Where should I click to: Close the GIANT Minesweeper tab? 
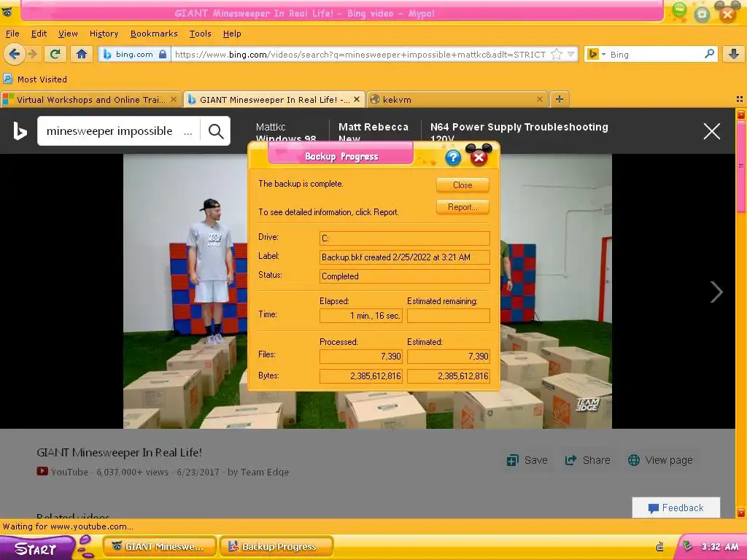pyautogui.click(x=356, y=99)
